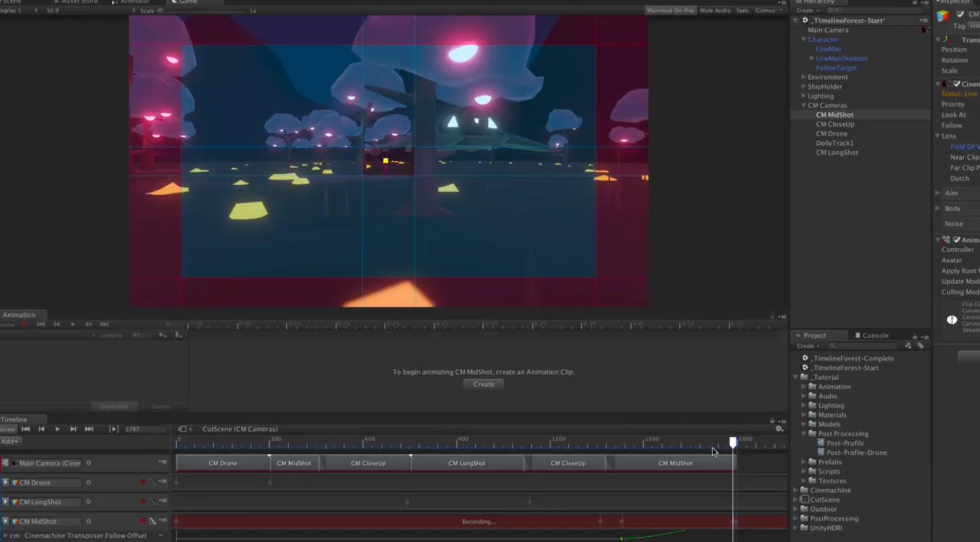Select CM CloseUp in Hierarchy
Viewport: 980px width, 542px height.
(835, 124)
